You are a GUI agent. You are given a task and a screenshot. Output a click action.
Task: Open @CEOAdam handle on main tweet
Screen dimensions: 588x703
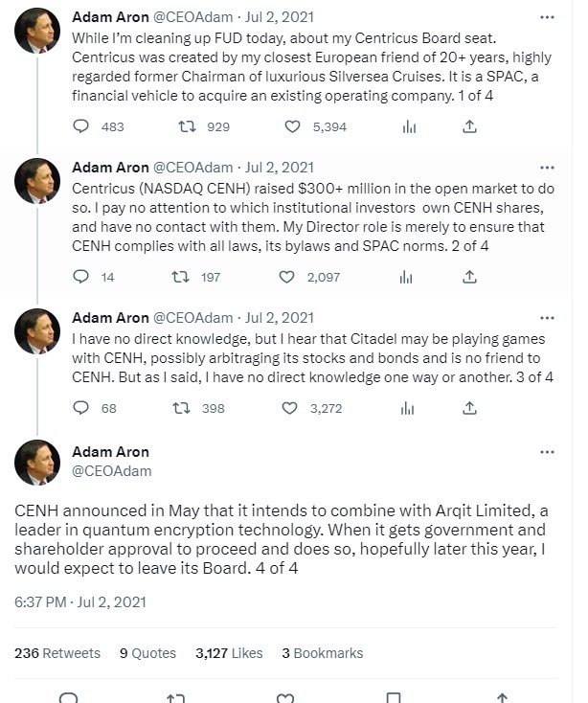coord(112,471)
